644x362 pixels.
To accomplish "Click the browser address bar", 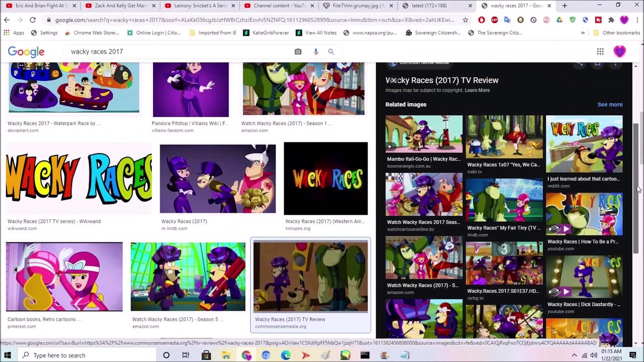I will click(254, 20).
